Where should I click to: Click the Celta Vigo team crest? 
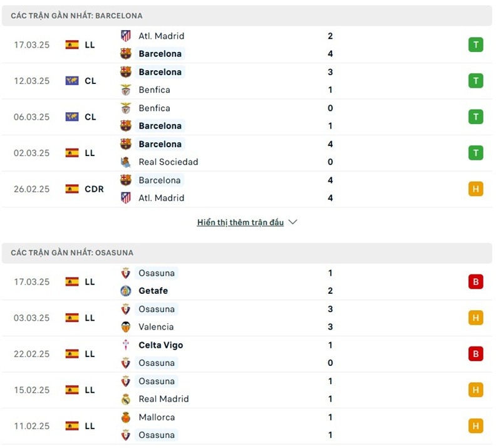(126, 345)
